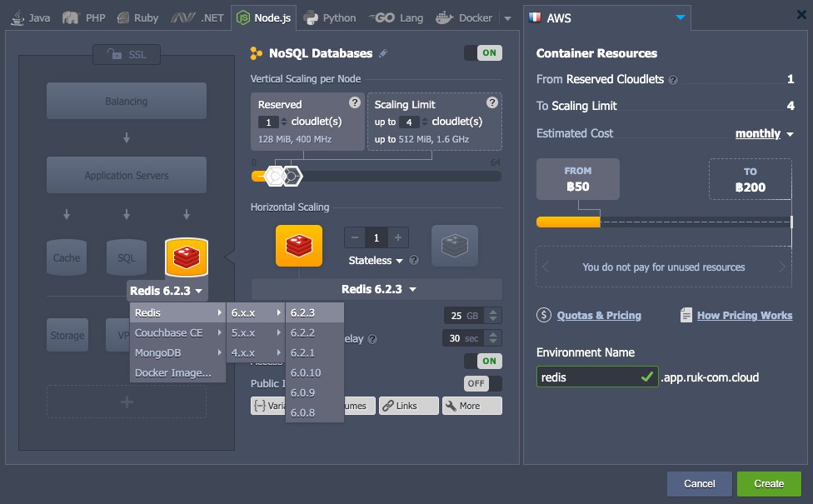The image size is (813, 504).
Task: Select the Storage block
Action: click(x=67, y=335)
